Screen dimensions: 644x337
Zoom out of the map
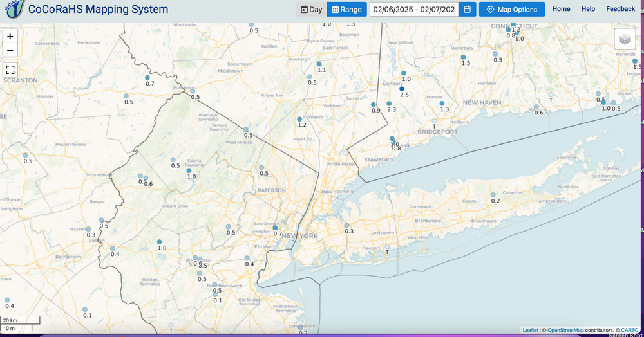coord(10,50)
